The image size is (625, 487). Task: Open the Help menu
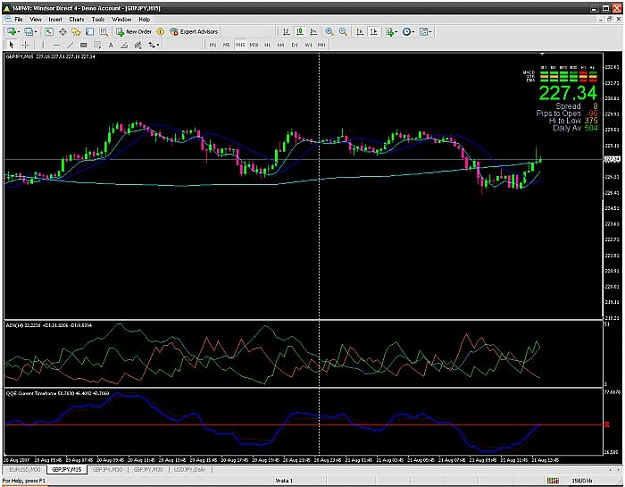144,19
